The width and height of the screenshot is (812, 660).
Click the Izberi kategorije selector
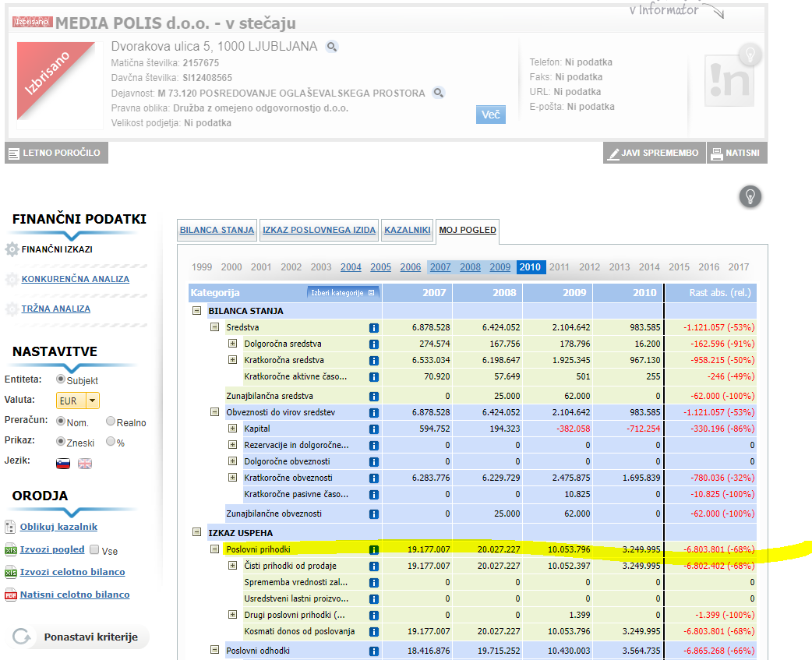tap(344, 293)
